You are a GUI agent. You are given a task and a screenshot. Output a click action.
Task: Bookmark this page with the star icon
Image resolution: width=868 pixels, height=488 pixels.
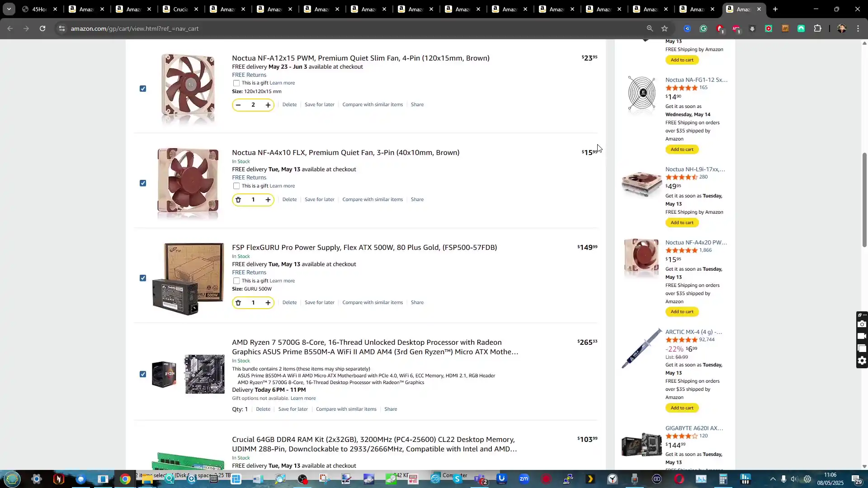pyautogui.click(x=665, y=28)
